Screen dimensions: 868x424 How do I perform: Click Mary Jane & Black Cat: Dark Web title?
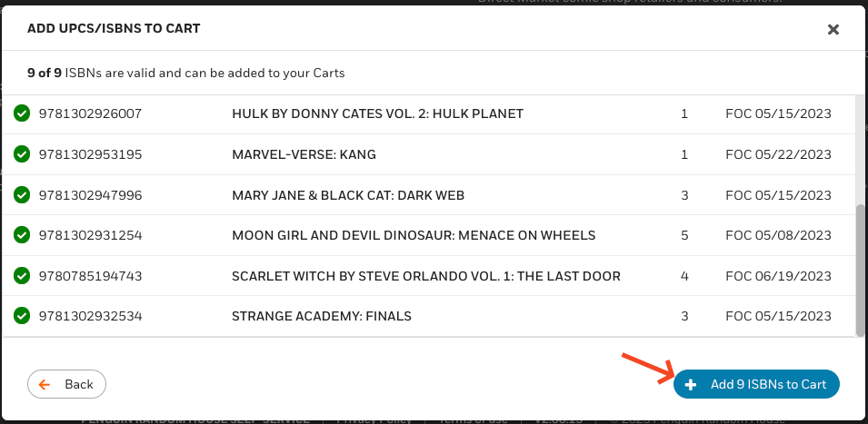(x=361, y=195)
